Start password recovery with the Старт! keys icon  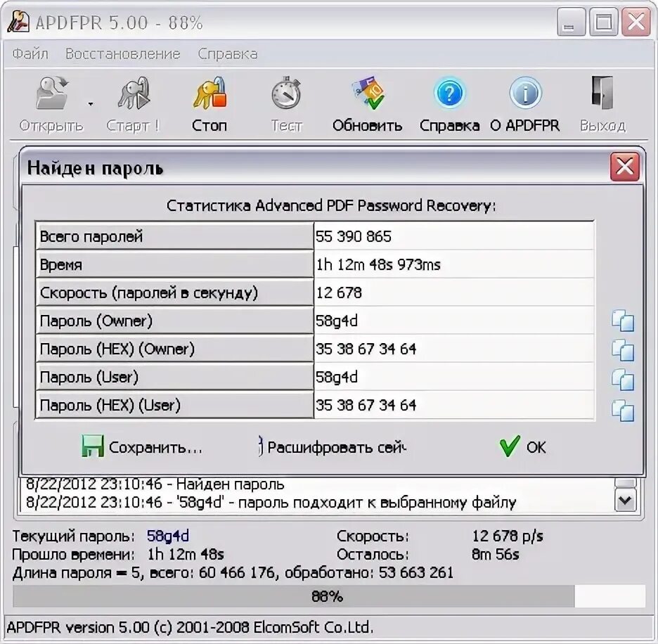(134, 98)
